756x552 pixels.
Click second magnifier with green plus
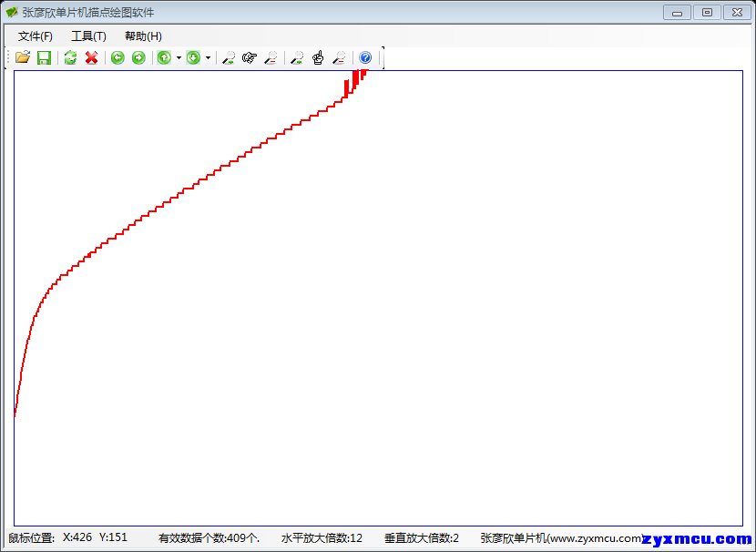click(297, 58)
